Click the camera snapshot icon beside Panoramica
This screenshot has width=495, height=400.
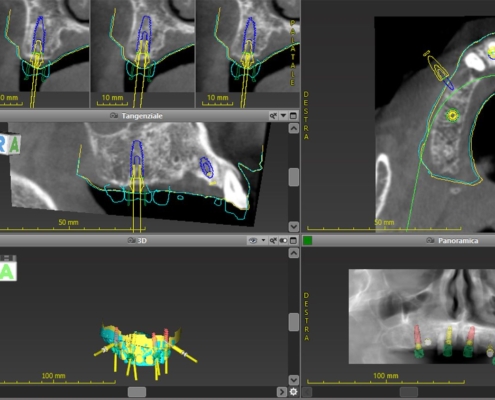[x=431, y=240]
